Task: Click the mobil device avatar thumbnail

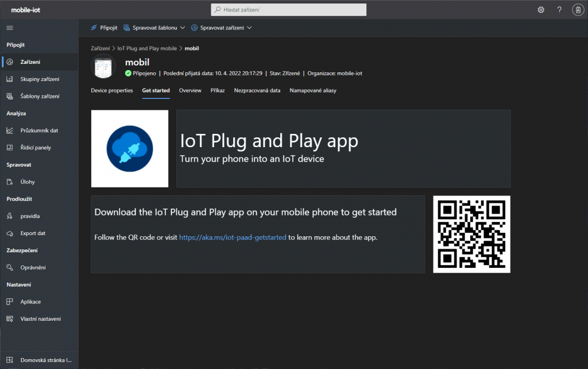Action: [x=103, y=67]
